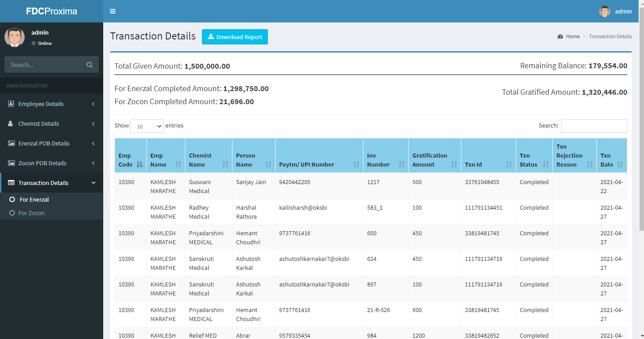The image size is (644, 339).
Task: Click the sidebar Search field
Action: tap(45, 65)
